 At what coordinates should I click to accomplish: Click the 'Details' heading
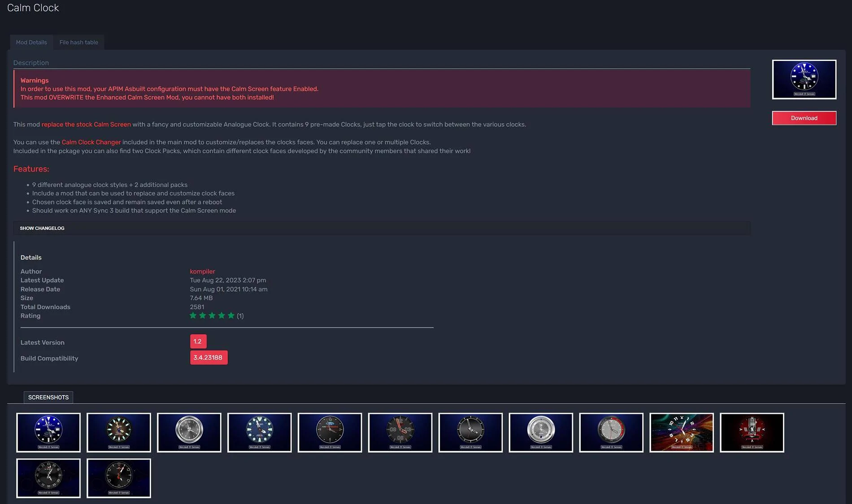(x=31, y=258)
